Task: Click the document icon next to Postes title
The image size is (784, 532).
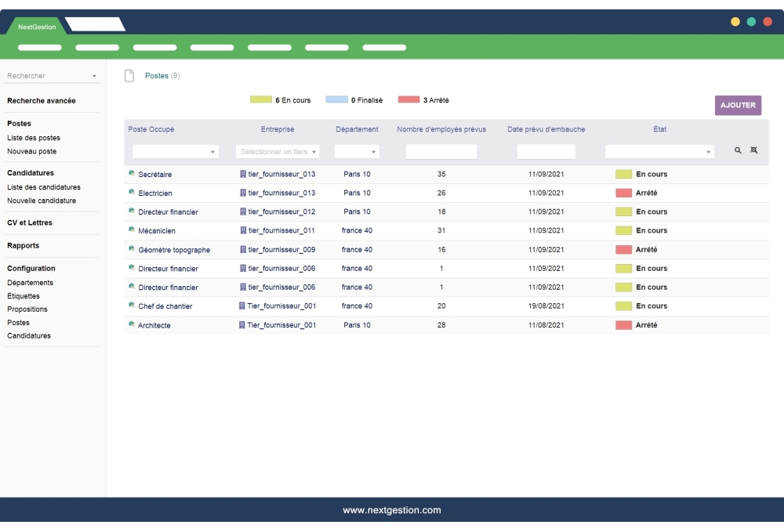Action: pyautogui.click(x=129, y=76)
